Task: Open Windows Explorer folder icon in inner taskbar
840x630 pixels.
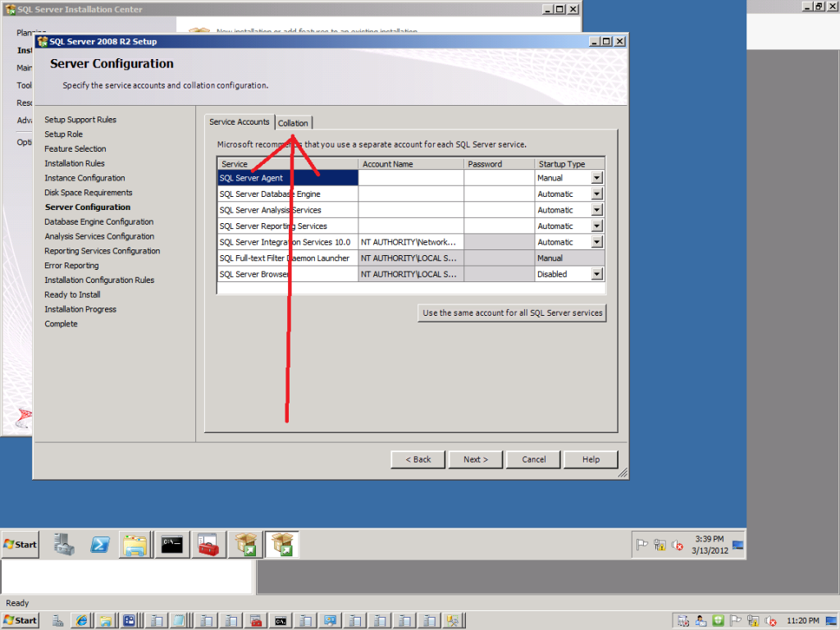Action: point(135,545)
